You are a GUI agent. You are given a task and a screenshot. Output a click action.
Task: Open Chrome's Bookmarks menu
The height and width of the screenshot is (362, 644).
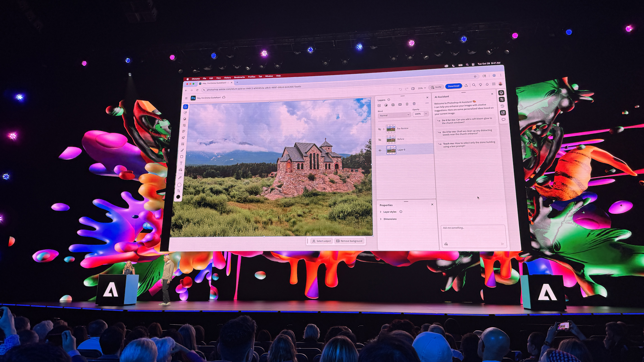click(239, 77)
